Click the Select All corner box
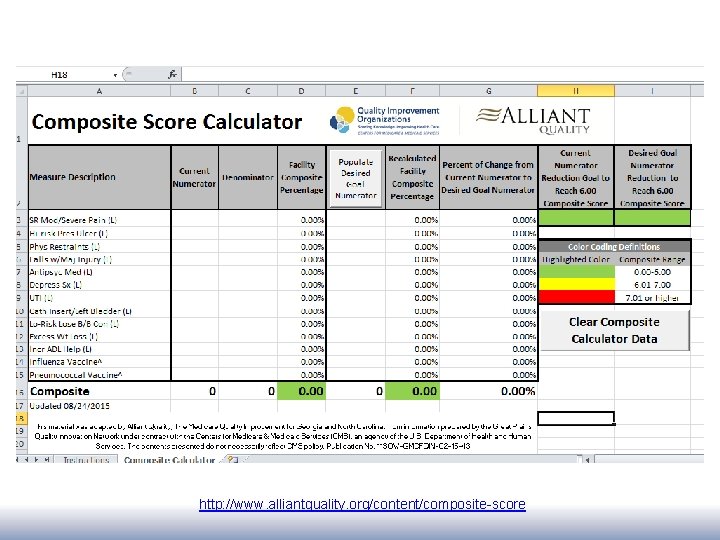 (22, 91)
